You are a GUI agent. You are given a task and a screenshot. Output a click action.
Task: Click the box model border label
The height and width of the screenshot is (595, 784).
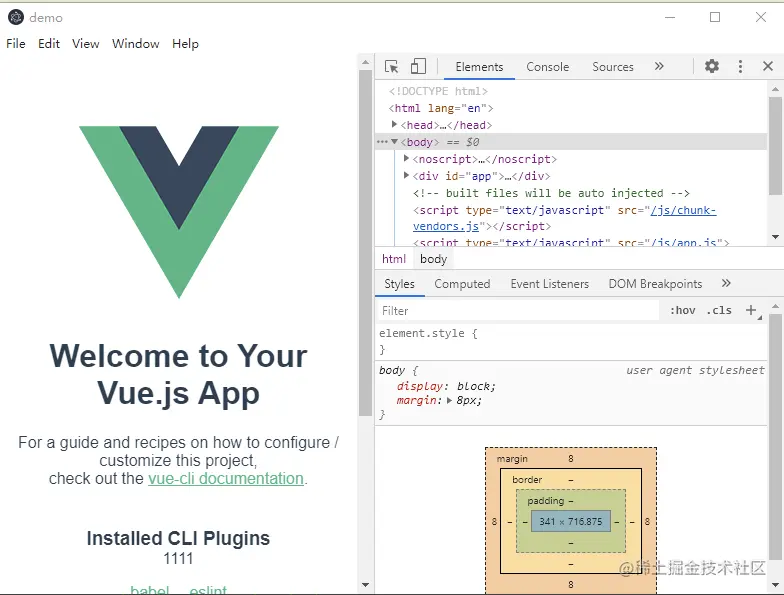point(527,480)
